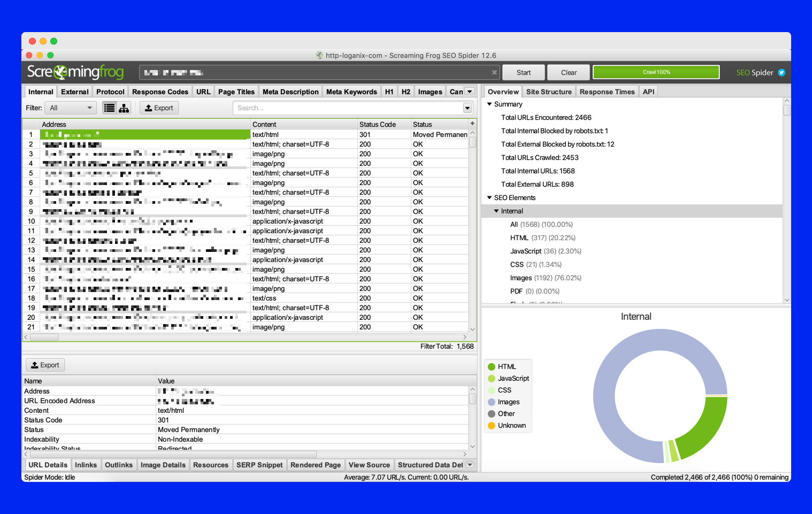This screenshot has height=514, width=812.
Task: Click the Start crawl button
Action: 524,73
